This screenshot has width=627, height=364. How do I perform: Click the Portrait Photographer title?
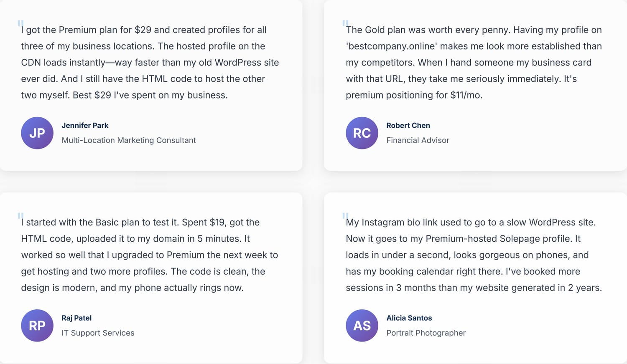(x=426, y=333)
